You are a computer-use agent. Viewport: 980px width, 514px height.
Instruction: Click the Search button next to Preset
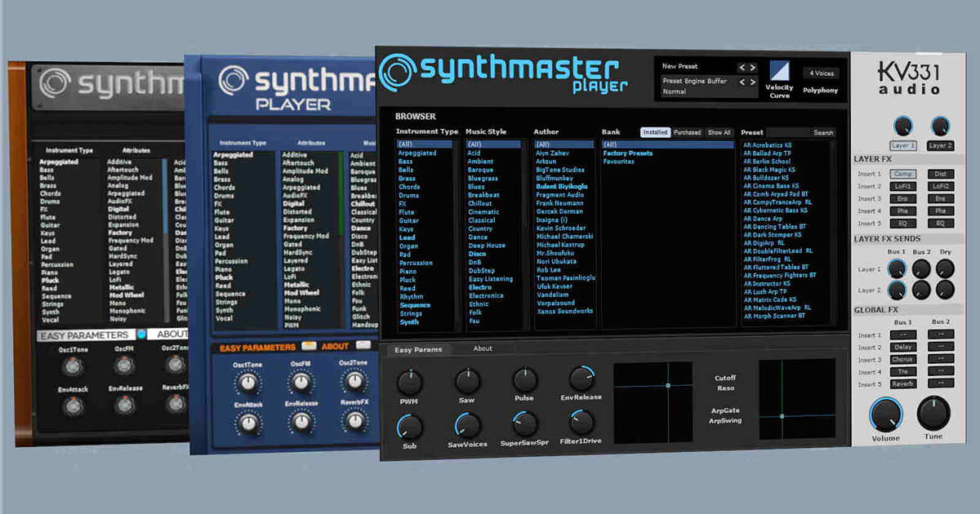point(823,132)
